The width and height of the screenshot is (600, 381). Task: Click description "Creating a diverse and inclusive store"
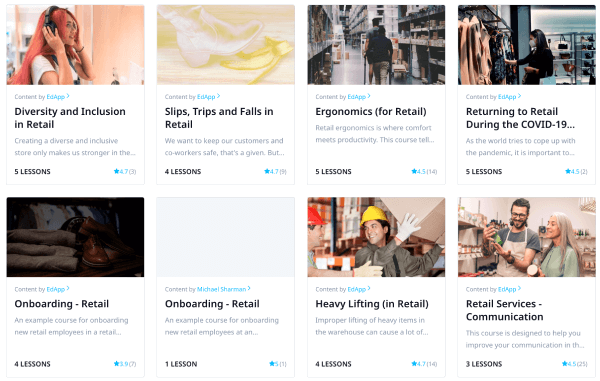(75, 147)
